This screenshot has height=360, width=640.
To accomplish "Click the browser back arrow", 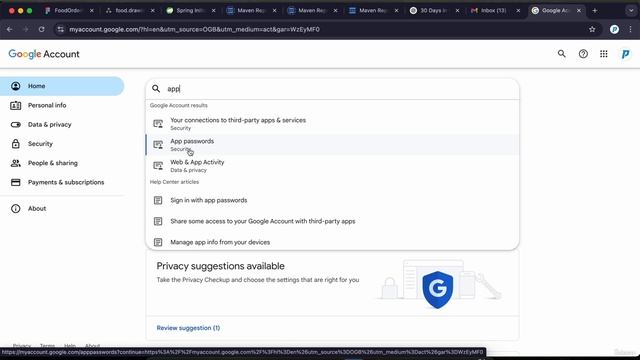I will coord(9,29).
